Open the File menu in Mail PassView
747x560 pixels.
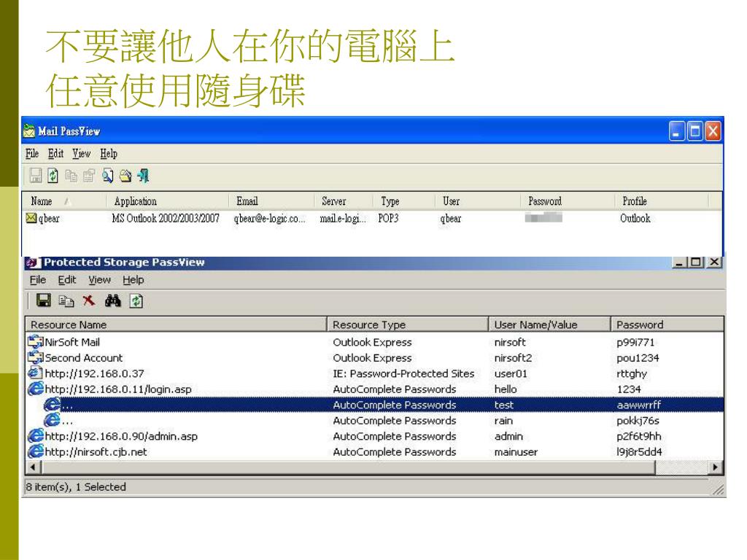pos(32,153)
